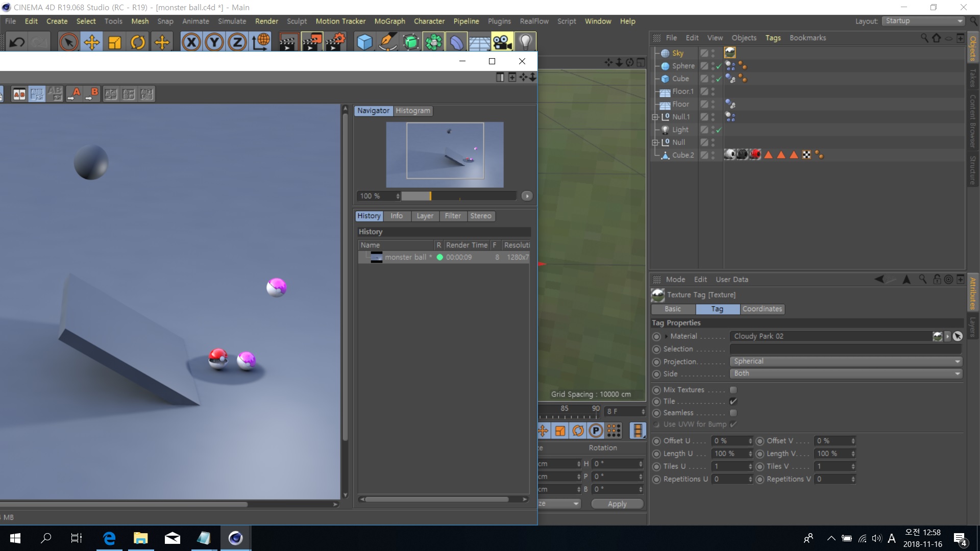Select the Scale tool
Screen dimensions: 980x551
115,42
